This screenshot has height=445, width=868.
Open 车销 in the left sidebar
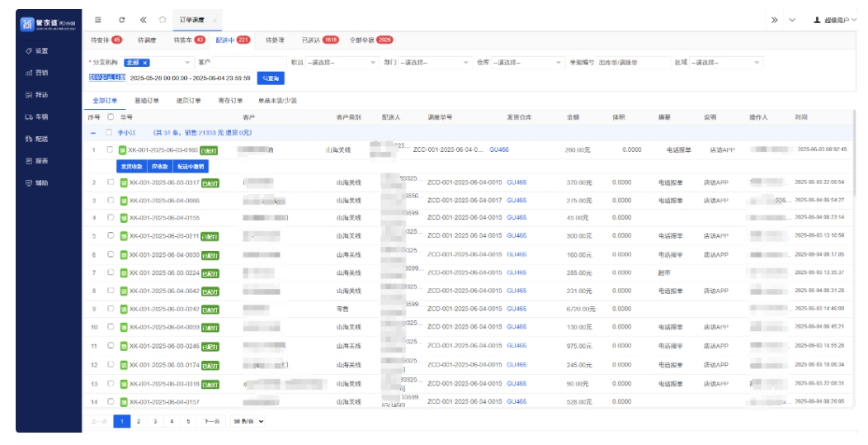(37, 117)
